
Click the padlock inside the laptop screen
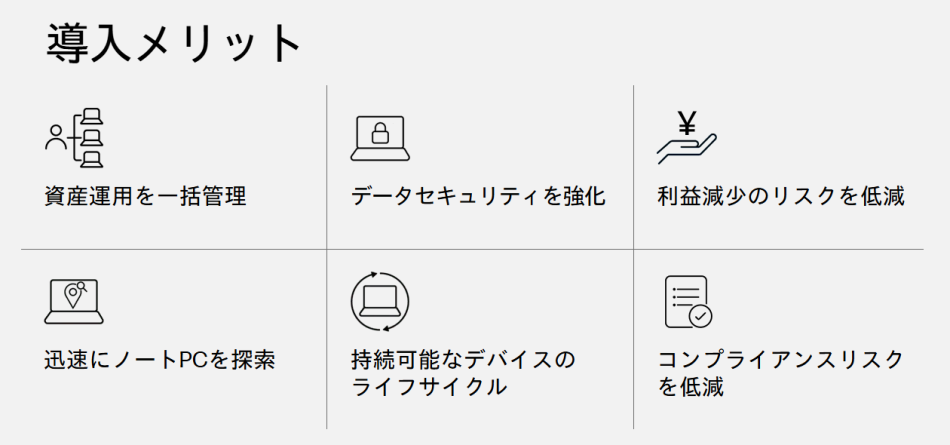pos(379,135)
